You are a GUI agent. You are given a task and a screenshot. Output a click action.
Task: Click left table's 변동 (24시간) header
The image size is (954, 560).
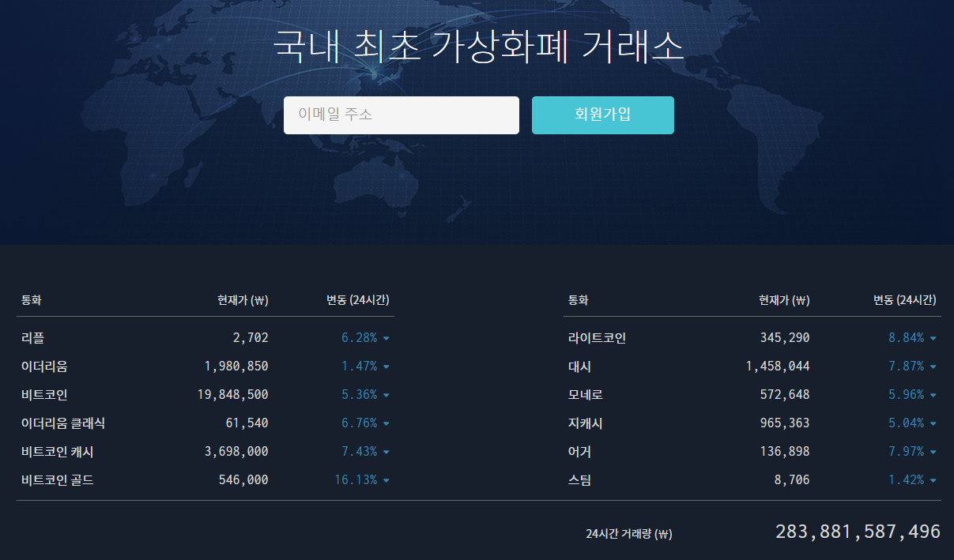click(x=358, y=300)
